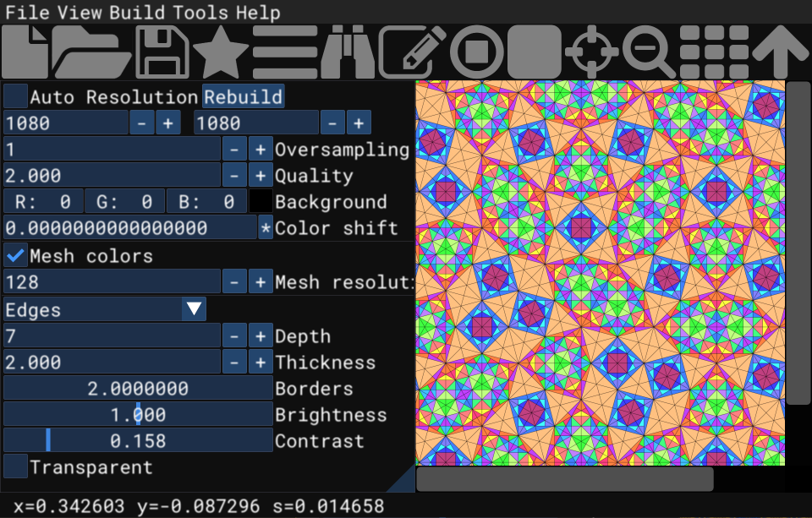Click the new file icon in toolbar
Viewport: 812px width, 518px height.
click(25, 52)
